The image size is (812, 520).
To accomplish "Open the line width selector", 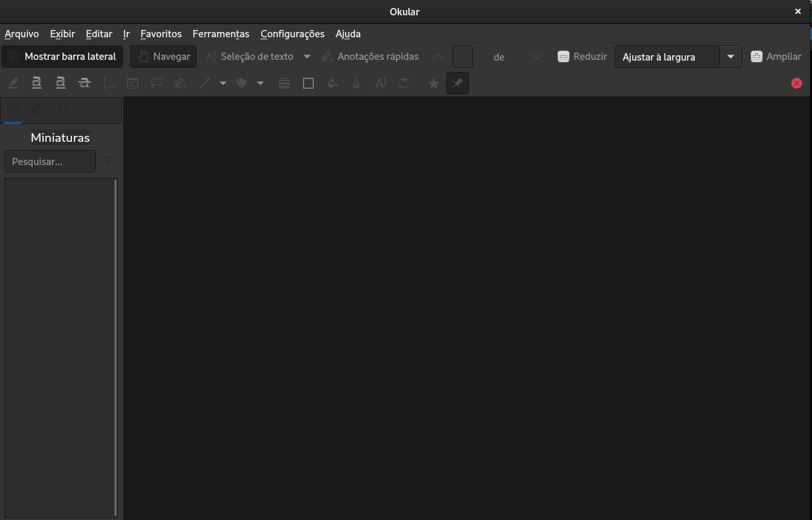I will click(x=284, y=83).
